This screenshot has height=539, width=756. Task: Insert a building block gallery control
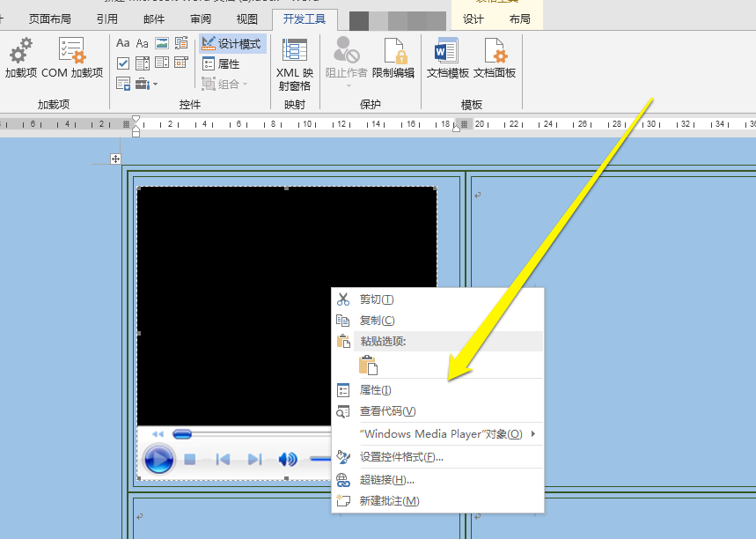point(181,43)
